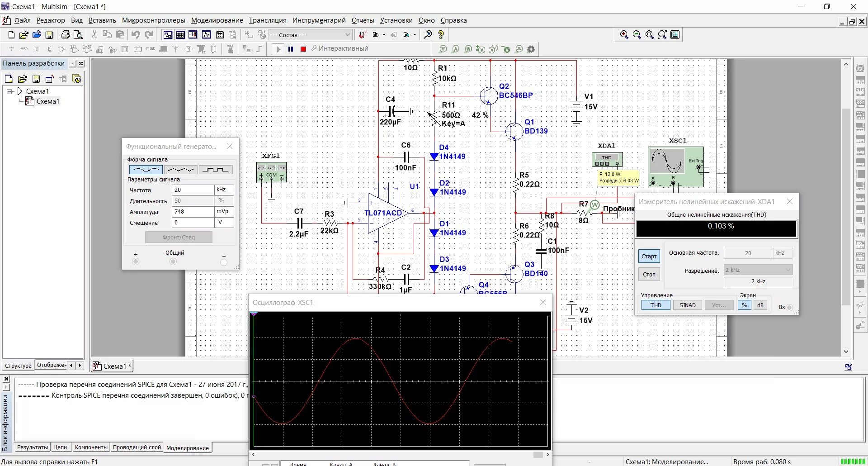Select the minus terminal radio button
The image size is (868, 466).
224,262
